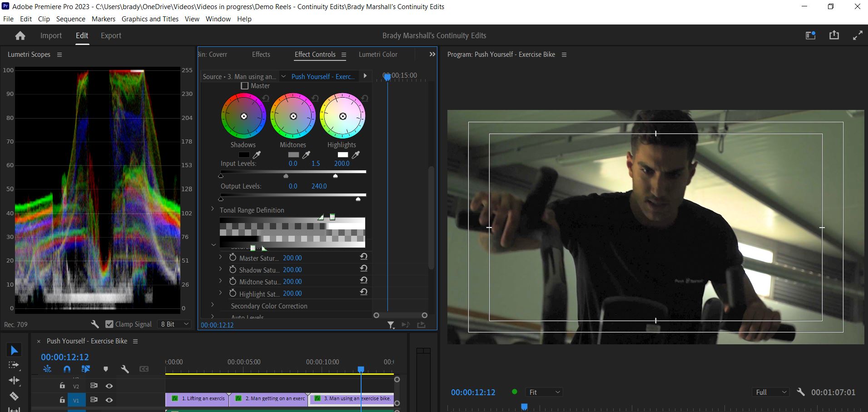The image size is (868, 412).
Task: Expand Secondary Color Correction
Action: (213, 305)
